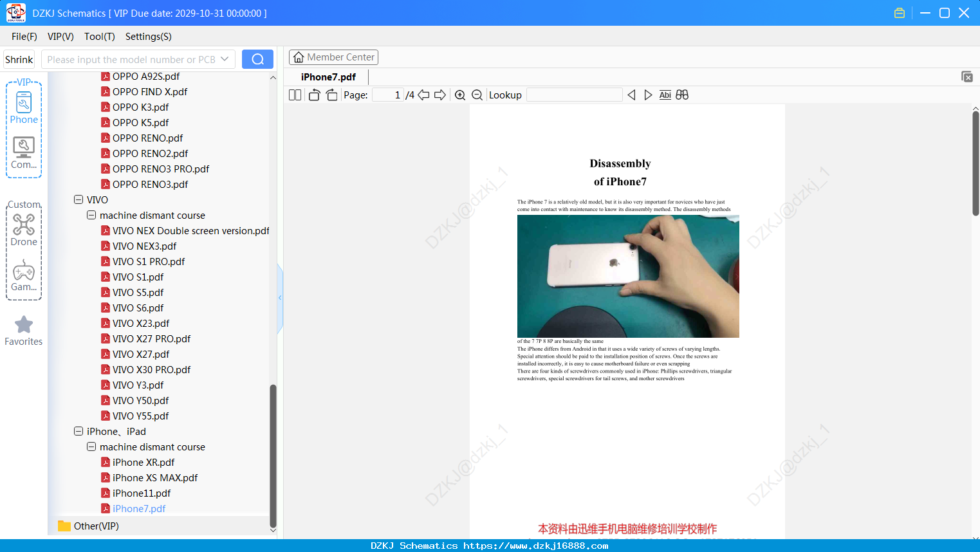Click the Member Center home button
The height and width of the screenshot is (552, 980).
[x=333, y=57]
